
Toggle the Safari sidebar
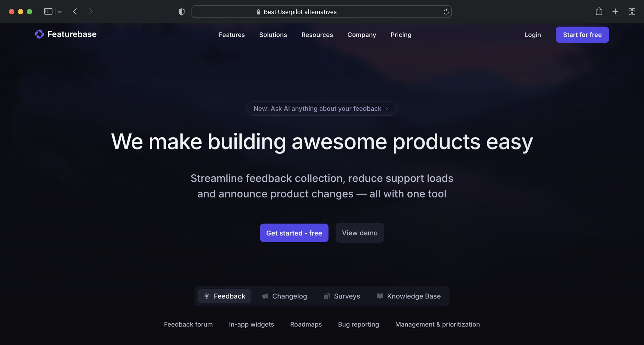click(x=48, y=11)
